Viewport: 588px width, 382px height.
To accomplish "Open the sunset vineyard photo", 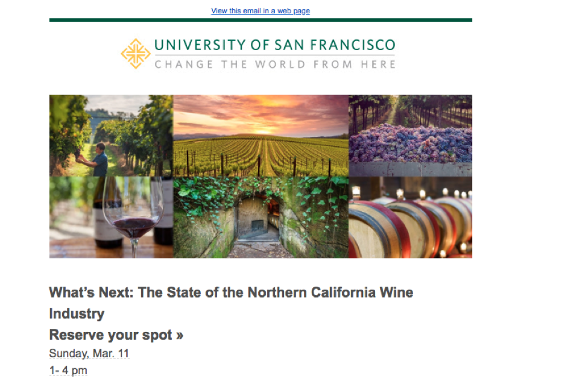I will click(261, 135).
